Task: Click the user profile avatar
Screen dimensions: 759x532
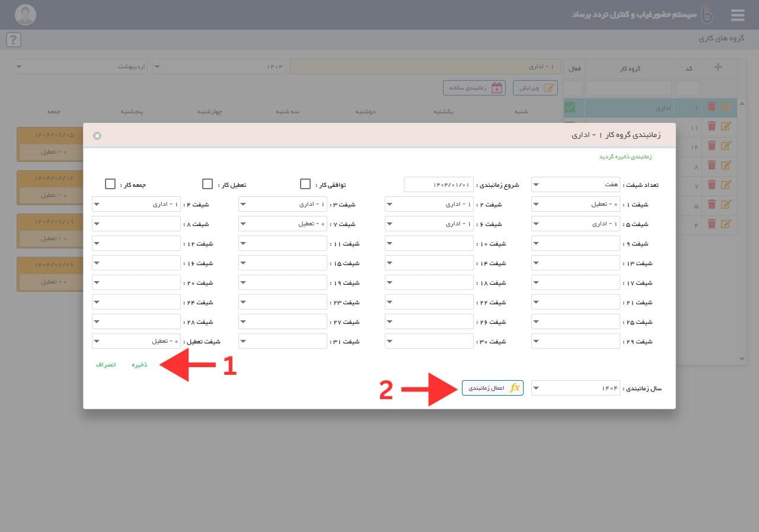Action: (25, 15)
